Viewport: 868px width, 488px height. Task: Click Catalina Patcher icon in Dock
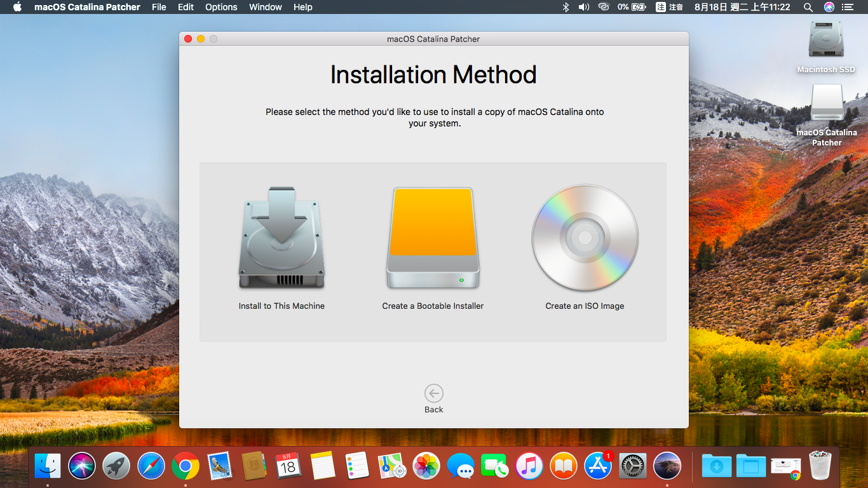pos(667,466)
